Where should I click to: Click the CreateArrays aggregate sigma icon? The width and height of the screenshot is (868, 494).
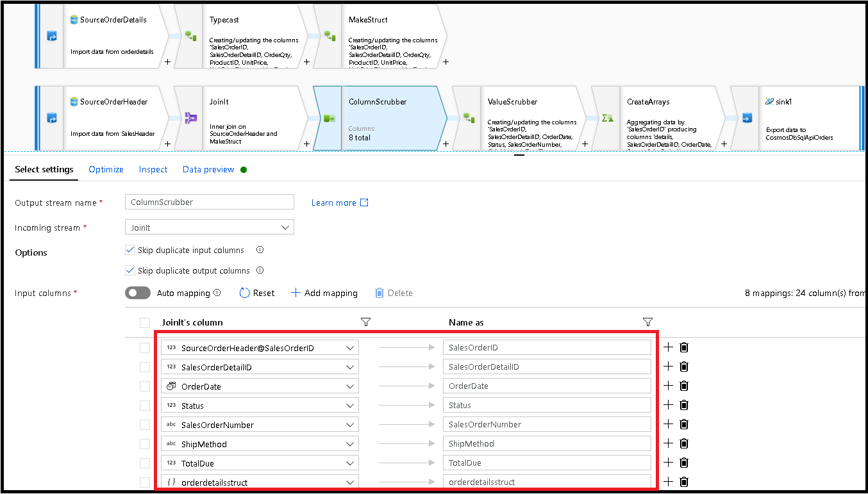[x=608, y=118]
